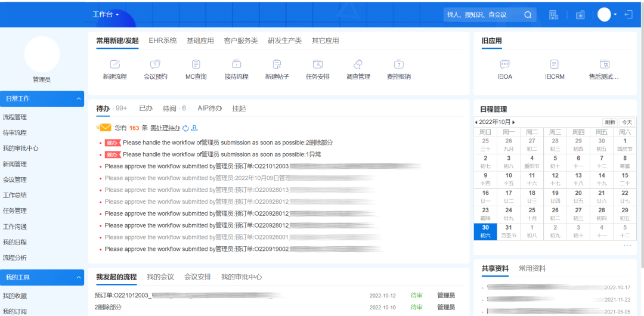Open the 费控报销 icon

[x=399, y=64]
